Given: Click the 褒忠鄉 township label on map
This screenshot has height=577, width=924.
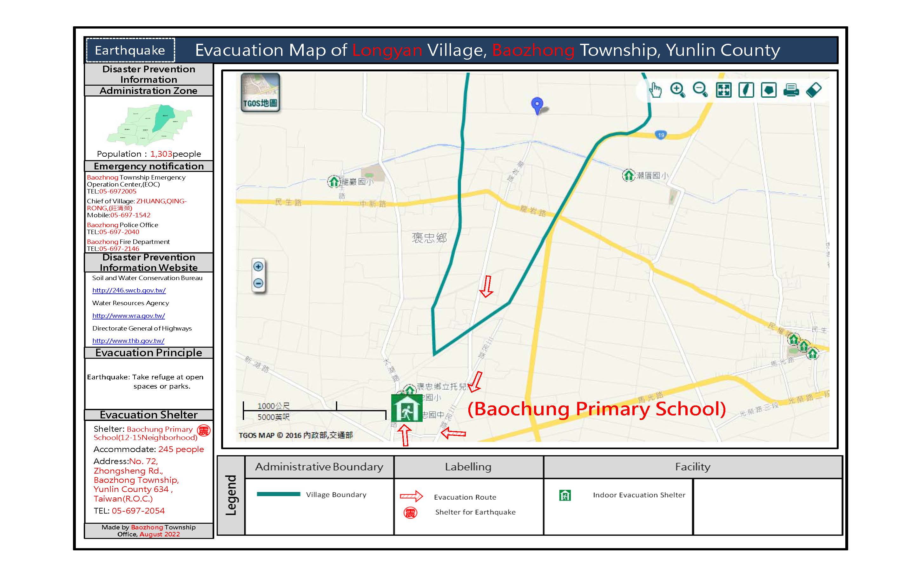Looking at the screenshot, I should point(429,238).
